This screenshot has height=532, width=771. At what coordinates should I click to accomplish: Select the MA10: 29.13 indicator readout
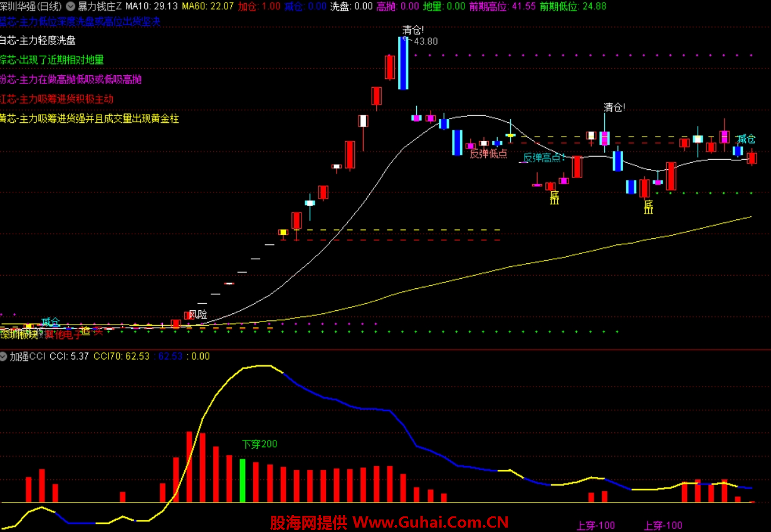[x=152, y=6]
